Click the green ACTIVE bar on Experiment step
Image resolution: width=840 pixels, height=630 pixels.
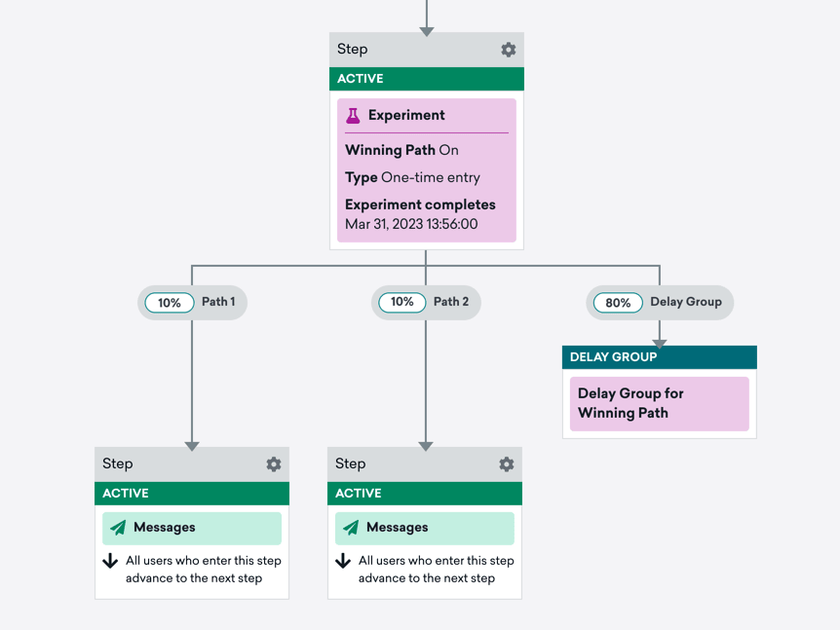point(426,79)
